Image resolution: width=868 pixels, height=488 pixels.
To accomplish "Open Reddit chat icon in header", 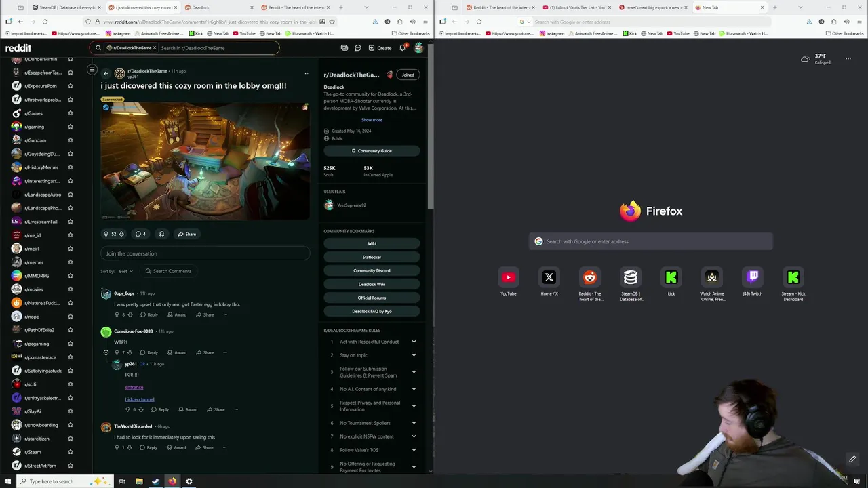I will 358,48.
